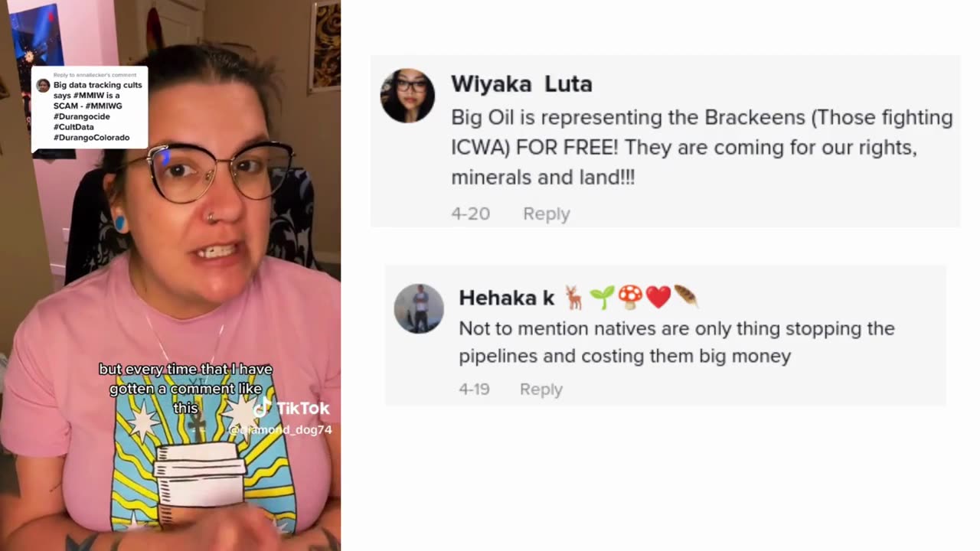Click the TikTok video frame

pyautogui.click(x=170, y=275)
